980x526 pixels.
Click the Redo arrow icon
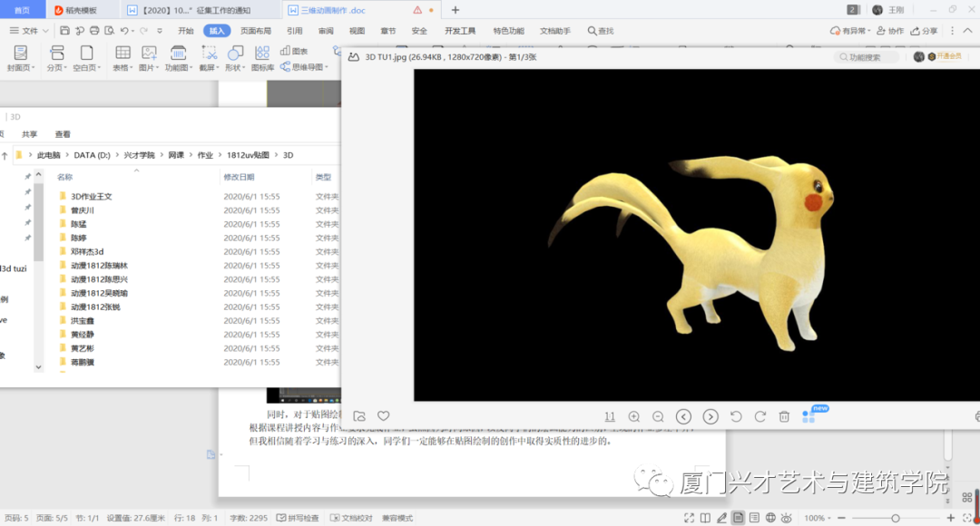tap(143, 31)
